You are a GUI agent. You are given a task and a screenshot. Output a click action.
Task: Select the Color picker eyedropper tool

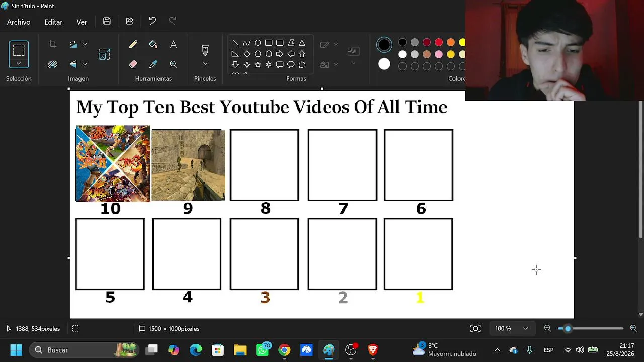[153, 64]
